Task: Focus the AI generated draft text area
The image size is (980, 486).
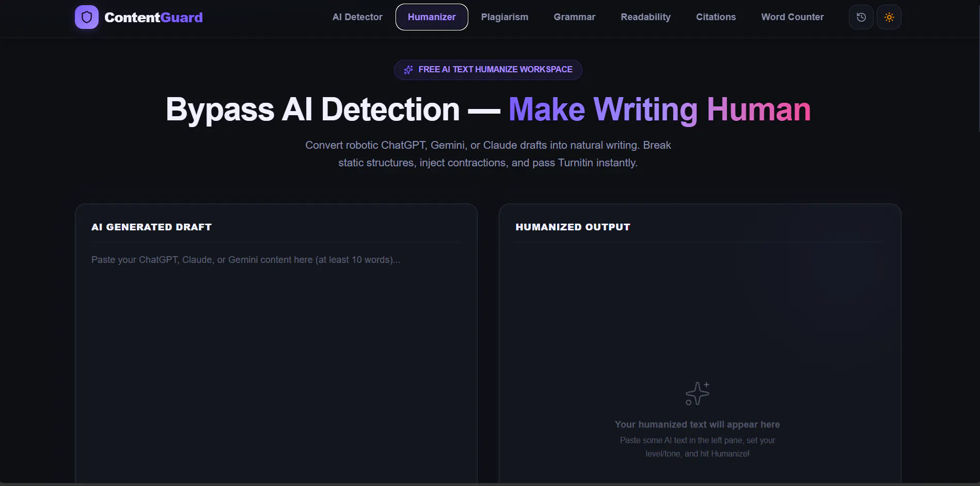Action: click(276, 367)
